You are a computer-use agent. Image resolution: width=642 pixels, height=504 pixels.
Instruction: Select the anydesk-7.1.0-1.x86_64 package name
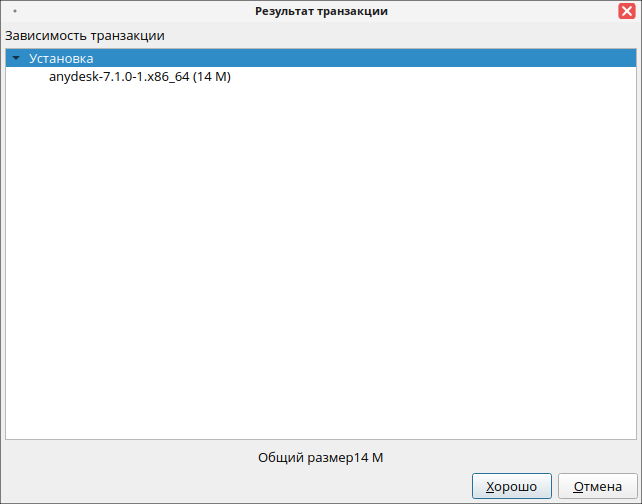[x=119, y=77]
